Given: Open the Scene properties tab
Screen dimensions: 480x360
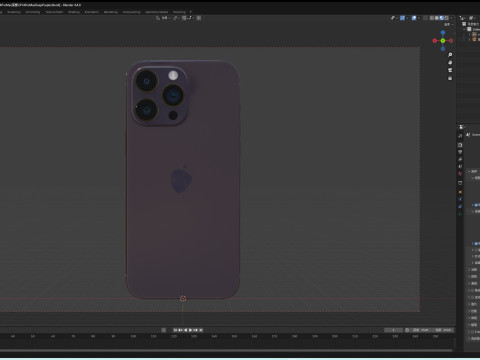Looking at the screenshot, I should [460, 166].
